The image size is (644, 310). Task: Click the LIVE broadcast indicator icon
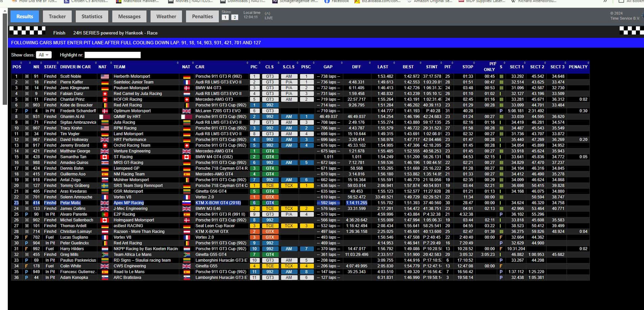[x=268, y=14]
